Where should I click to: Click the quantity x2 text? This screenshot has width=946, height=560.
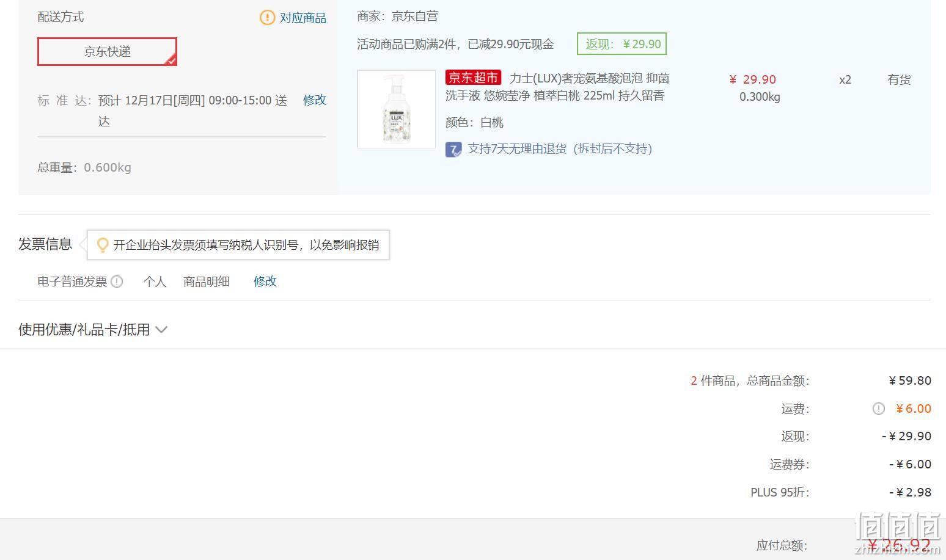(845, 79)
